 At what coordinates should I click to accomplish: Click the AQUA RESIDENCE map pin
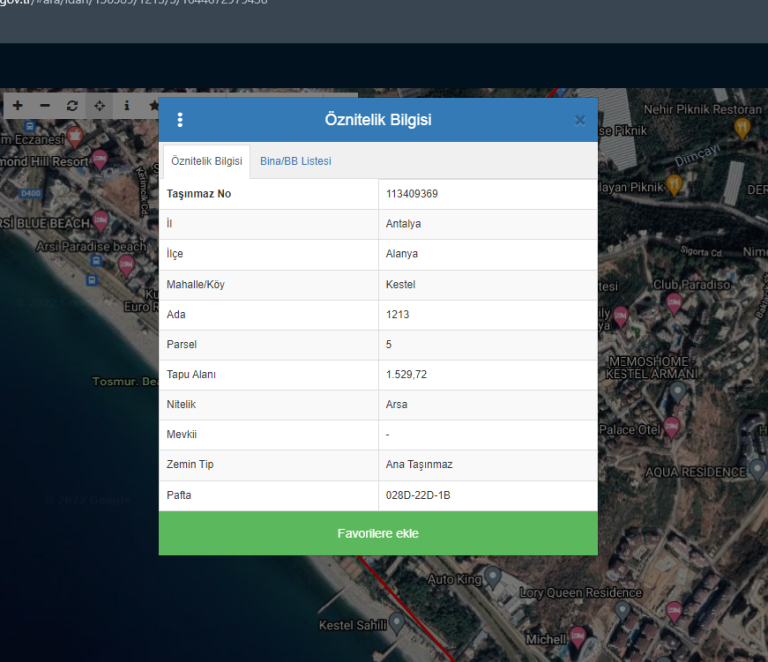coord(758,469)
